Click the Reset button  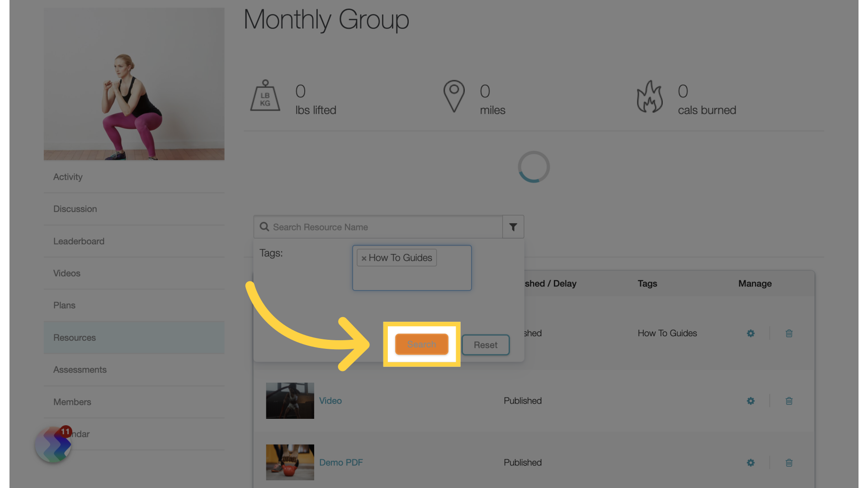coord(485,344)
